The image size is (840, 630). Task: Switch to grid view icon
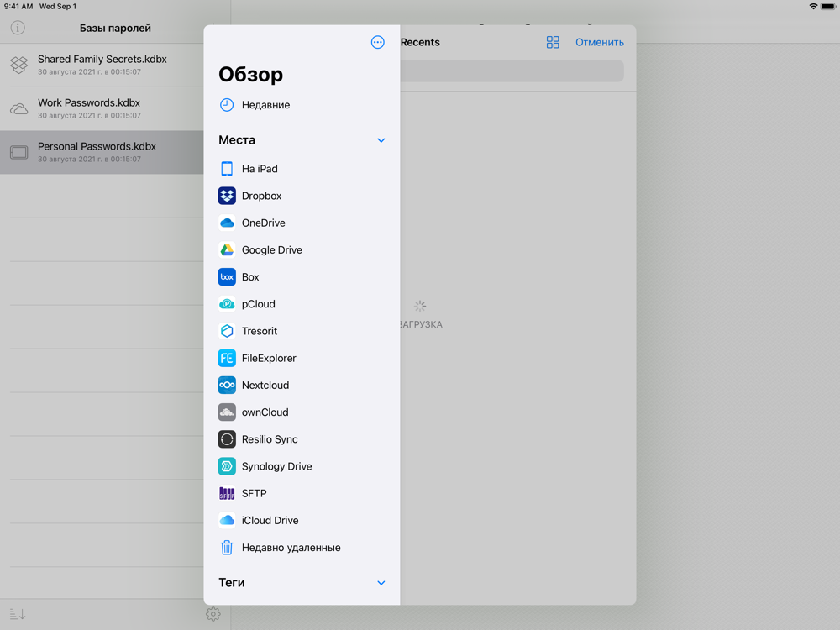click(553, 42)
